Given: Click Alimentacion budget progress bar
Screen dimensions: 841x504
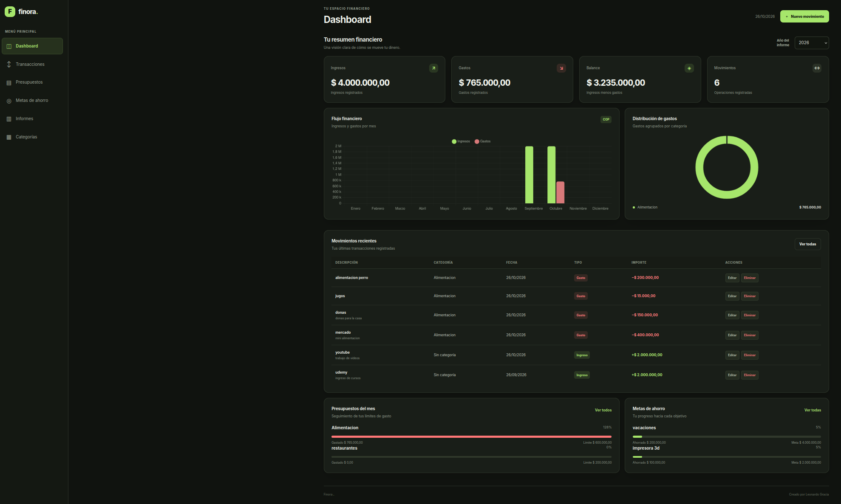Looking at the screenshot, I should [471, 436].
